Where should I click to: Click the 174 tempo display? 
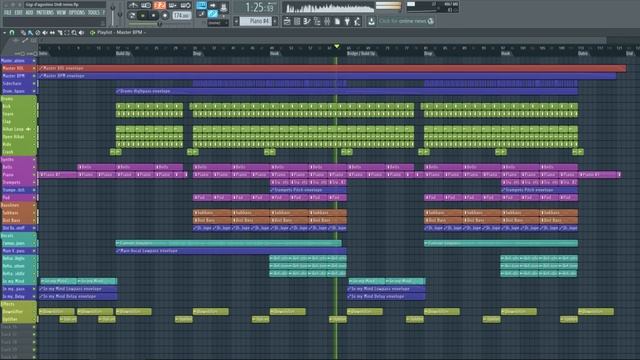point(182,16)
